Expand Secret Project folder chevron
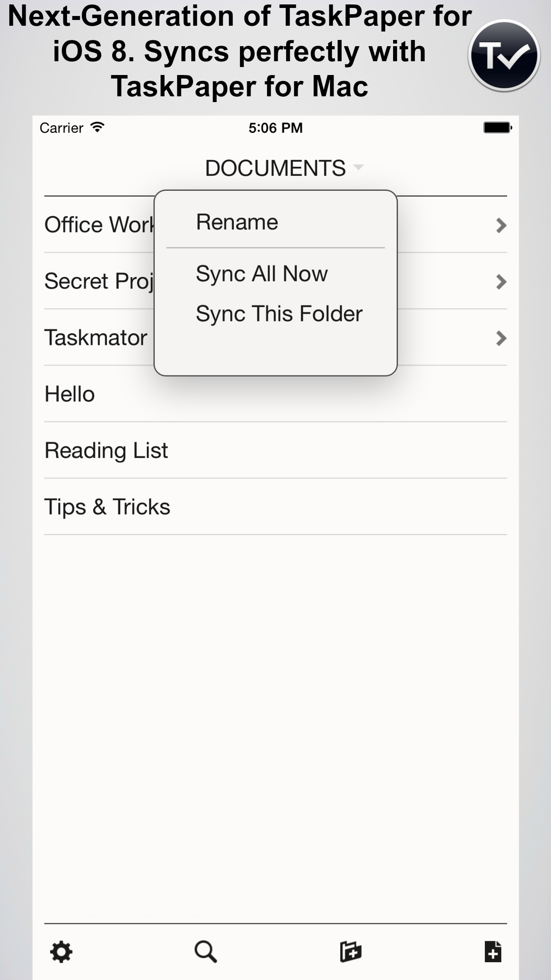This screenshot has width=551, height=980. click(x=501, y=282)
